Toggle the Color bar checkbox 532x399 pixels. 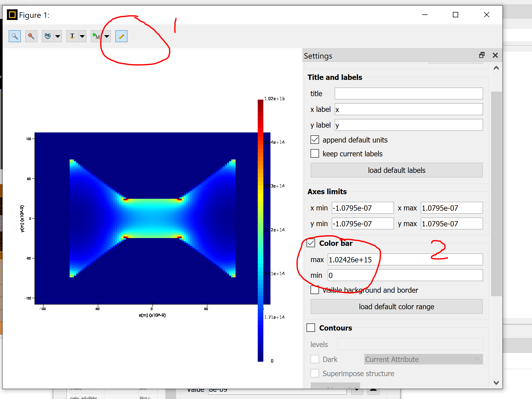click(311, 243)
